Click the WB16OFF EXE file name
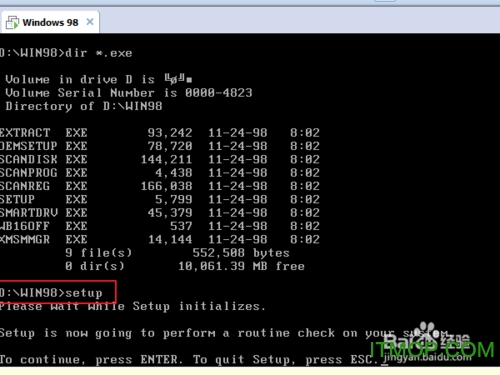The width and height of the screenshot is (500, 375). tap(43, 226)
